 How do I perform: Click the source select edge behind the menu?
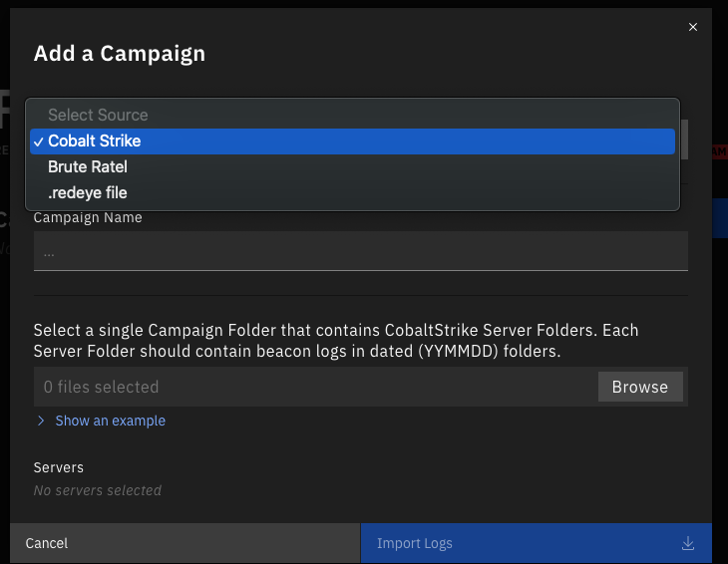[684, 140]
